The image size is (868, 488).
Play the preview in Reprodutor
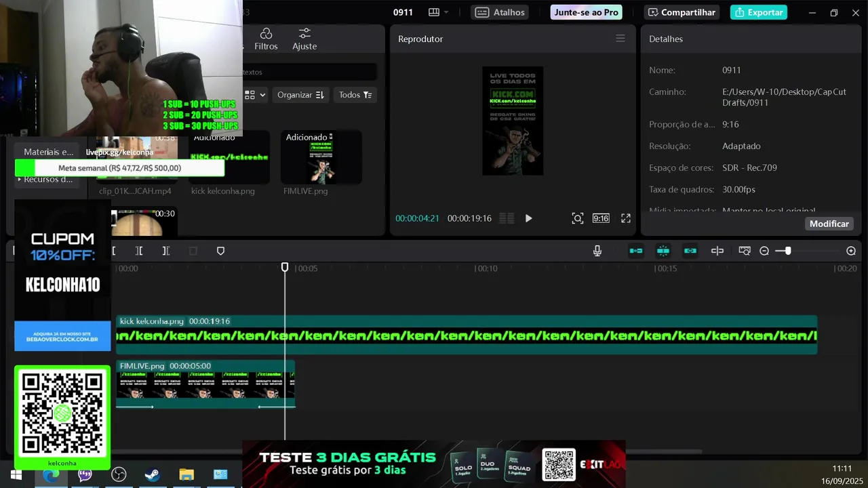coord(529,218)
